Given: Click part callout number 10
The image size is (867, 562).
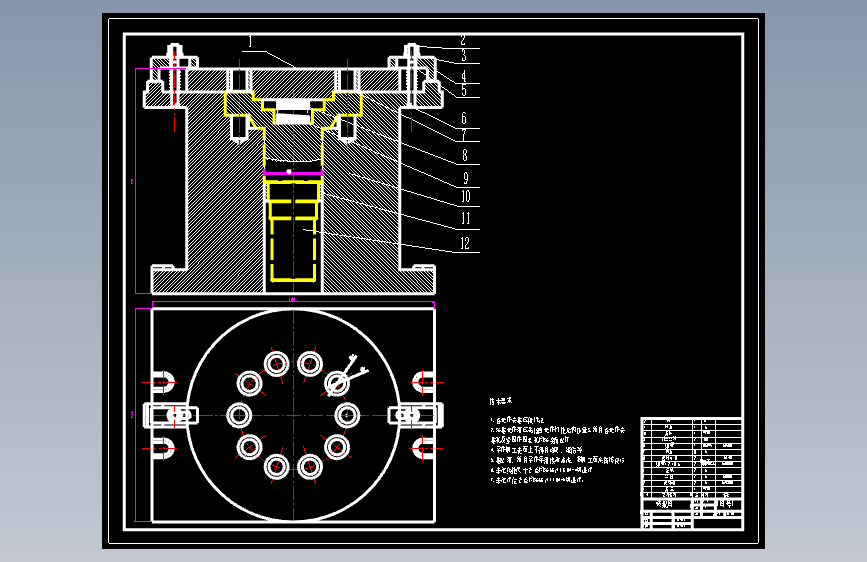Looking at the screenshot, I should (x=466, y=196).
